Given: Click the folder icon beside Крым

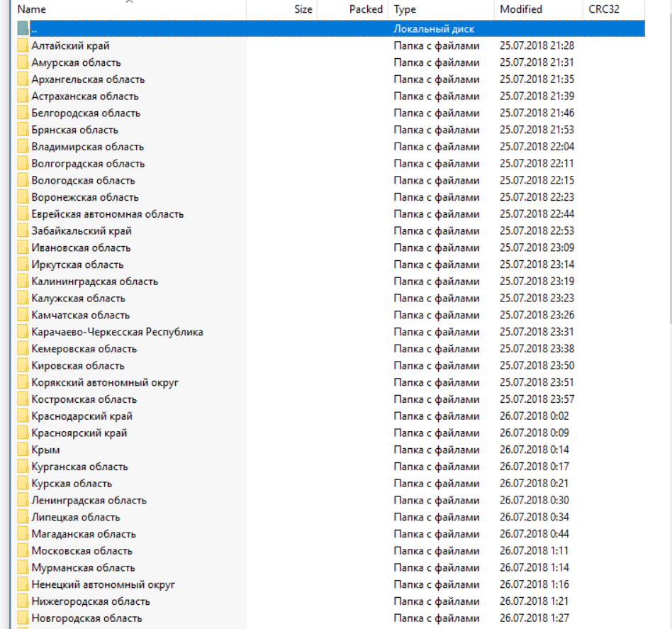Looking at the screenshot, I should pos(23,450).
